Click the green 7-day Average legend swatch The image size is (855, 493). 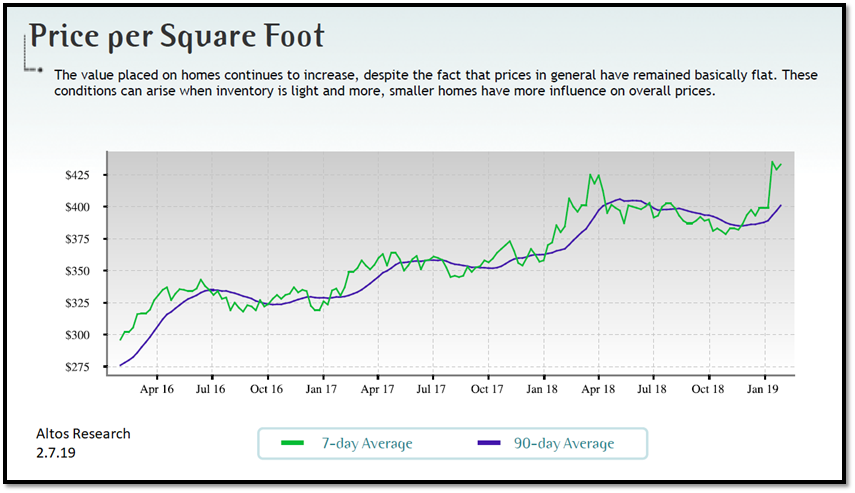pos(291,443)
